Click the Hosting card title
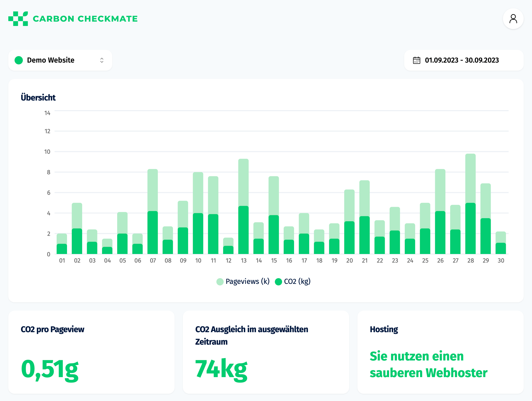 pos(384,329)
